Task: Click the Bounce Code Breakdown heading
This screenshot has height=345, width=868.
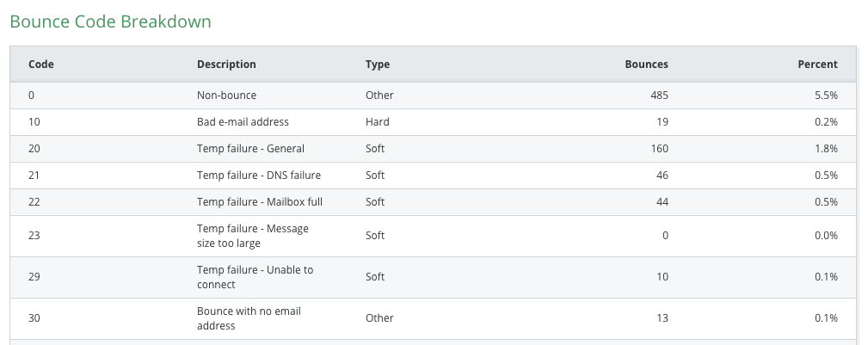Action: (x=110, y=22)
